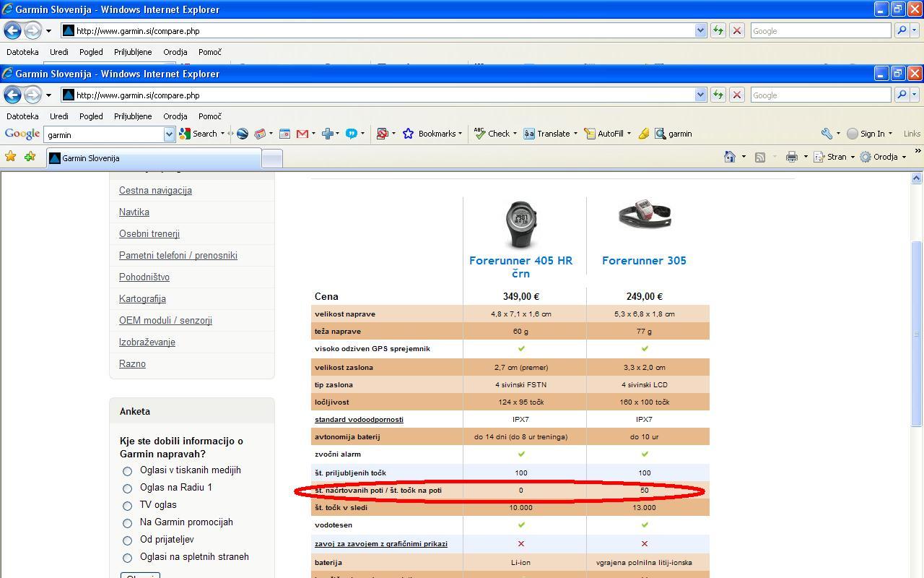Switch to Garmin Slovenija tab
Viewport: 924px width, 578px height.
pos(153,158)
